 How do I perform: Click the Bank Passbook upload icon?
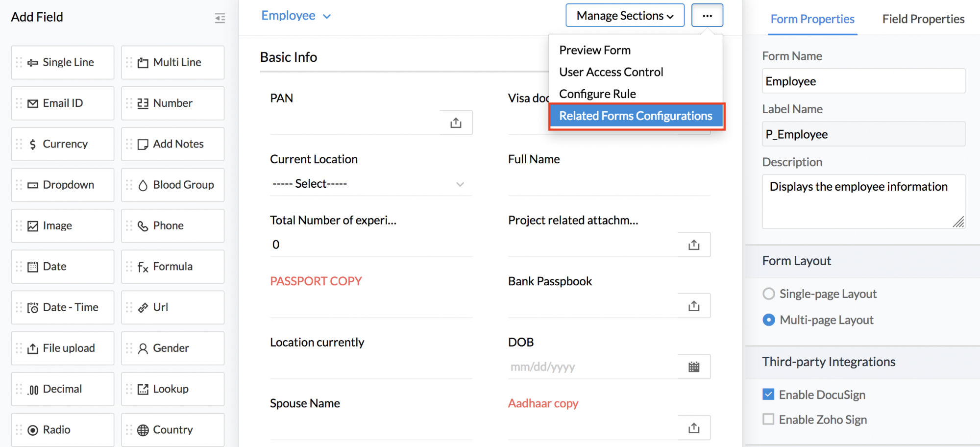click(693, 306)
